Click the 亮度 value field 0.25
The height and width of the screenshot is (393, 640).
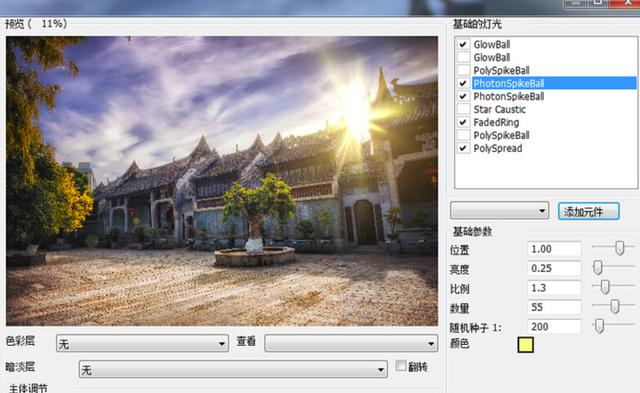[x=554, y=269]
